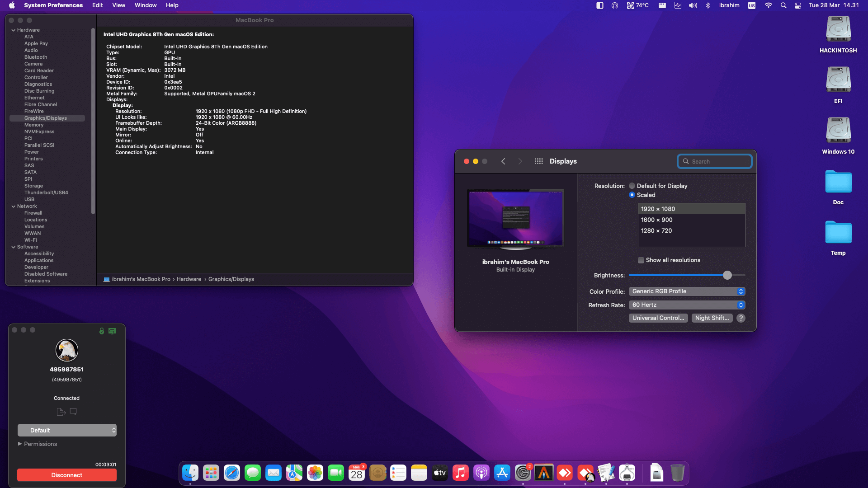Click the Spotlight search icon in the menu bar
The image size is (868, 488).
(x=783, y=5)
